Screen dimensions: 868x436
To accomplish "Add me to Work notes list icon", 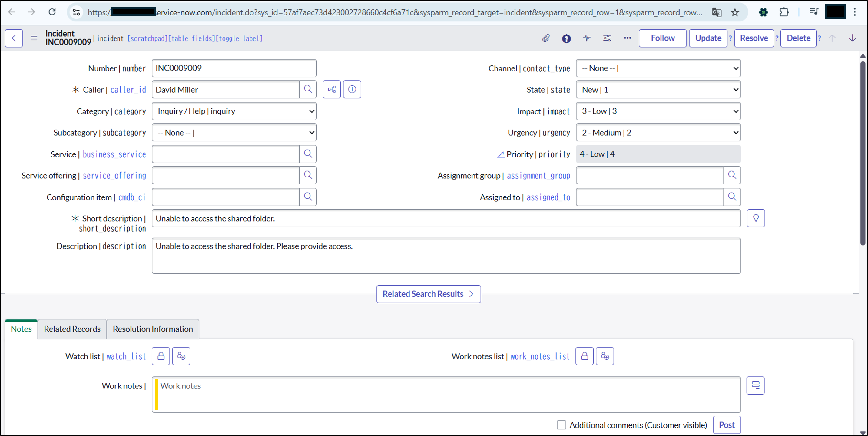I will pos(605,356).
